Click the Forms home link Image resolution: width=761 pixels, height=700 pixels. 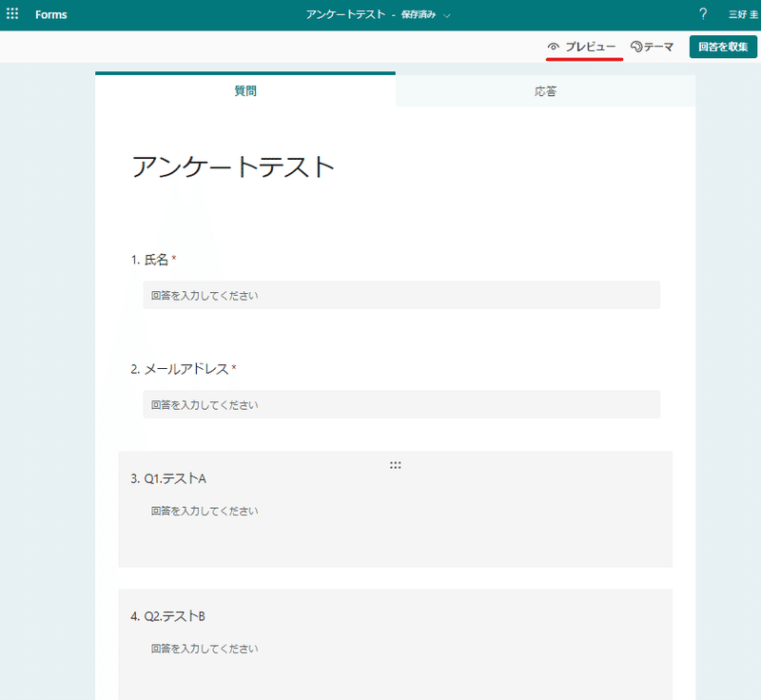click(51, 14)
